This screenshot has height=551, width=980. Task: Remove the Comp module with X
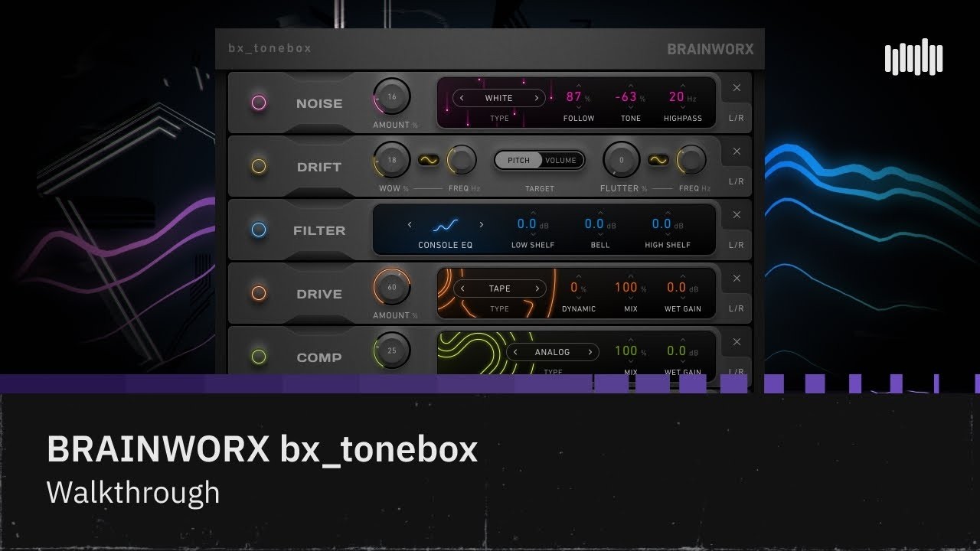(x=737, y=342)
